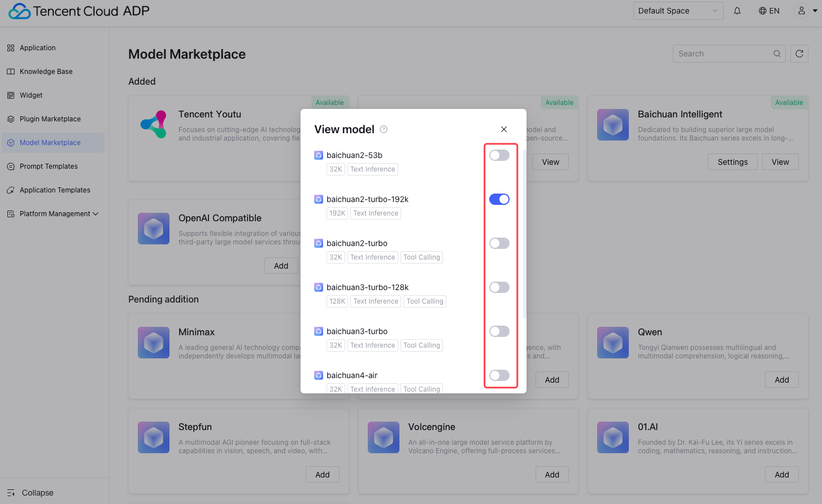822x504 pixels.
Task: Go to Knowledge Base
Action: 53,72
